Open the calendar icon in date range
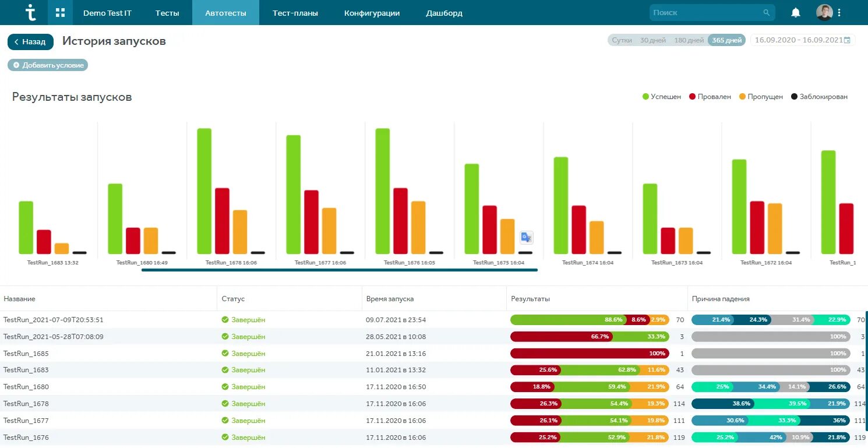 847,40
